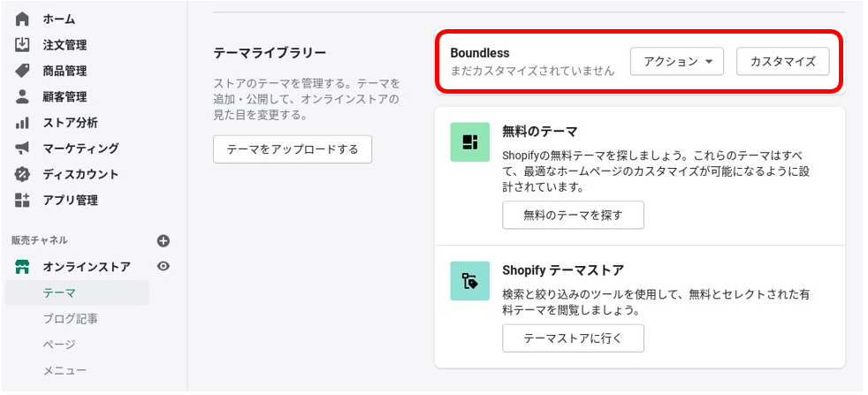Go to ページ sidebar item
Image resolution: width=868 pixels, height=395 pixels.
tap(58, 345)
